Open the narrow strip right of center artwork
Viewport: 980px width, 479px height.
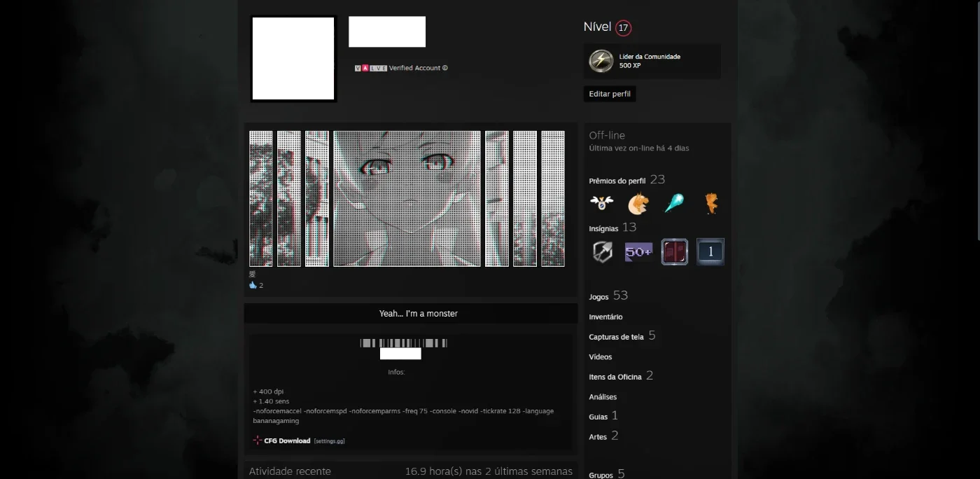pyautogui.click(x=497, y=198)
